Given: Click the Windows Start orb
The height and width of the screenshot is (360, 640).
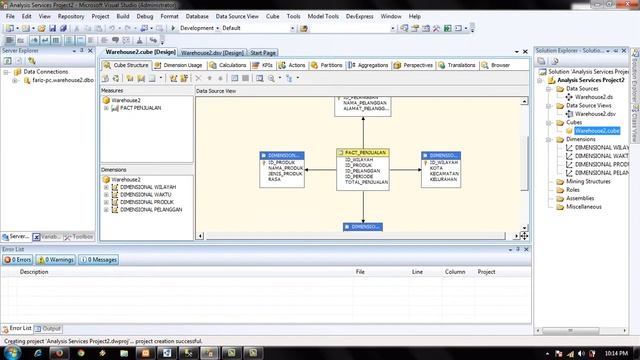Looking at the screenshot, I should click(12, 352).
